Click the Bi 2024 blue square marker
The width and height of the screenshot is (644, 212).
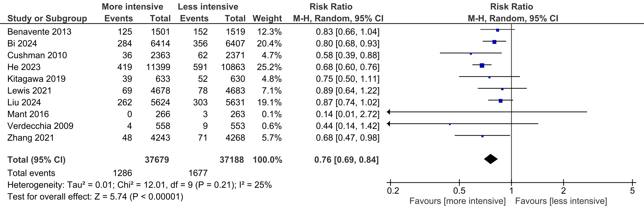tap(494, 42)
